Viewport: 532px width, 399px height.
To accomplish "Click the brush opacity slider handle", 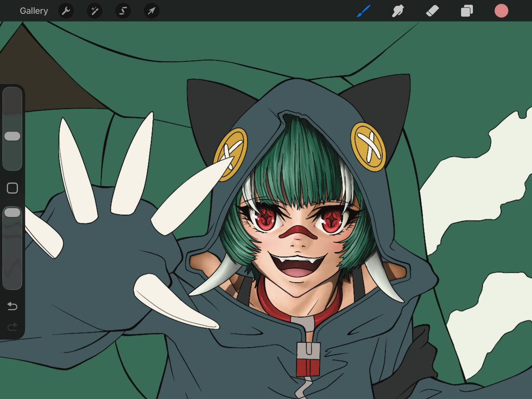I will pos(12,213).
